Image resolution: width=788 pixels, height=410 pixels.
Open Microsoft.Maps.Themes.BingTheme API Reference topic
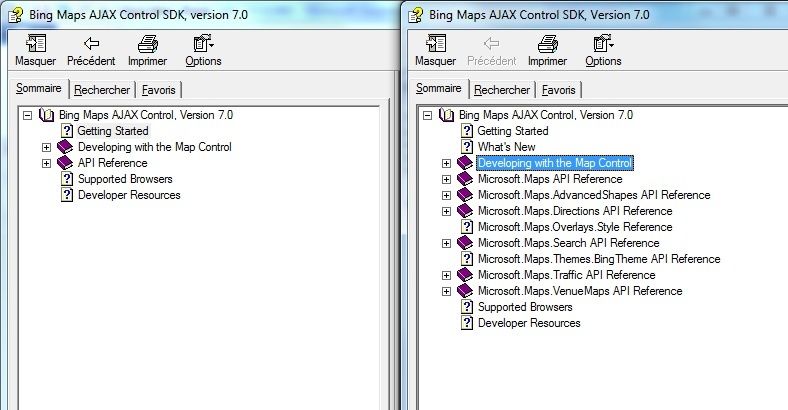(599, 259)
